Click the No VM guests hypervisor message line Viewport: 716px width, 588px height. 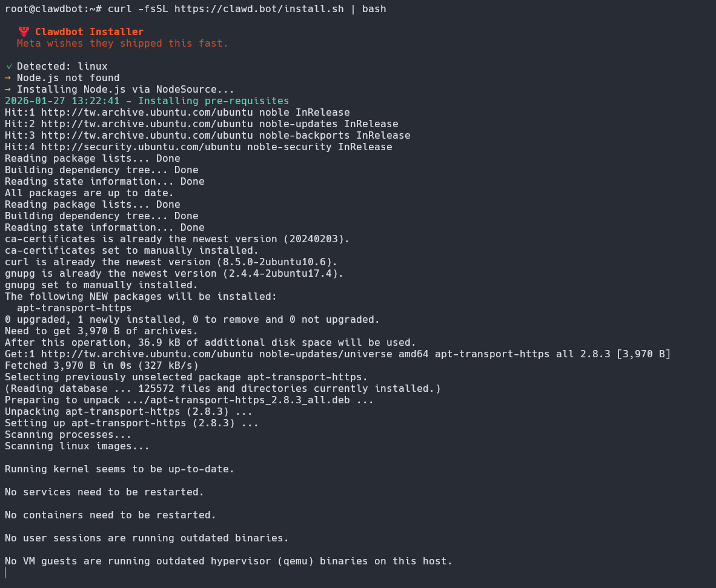coord(228,561)
